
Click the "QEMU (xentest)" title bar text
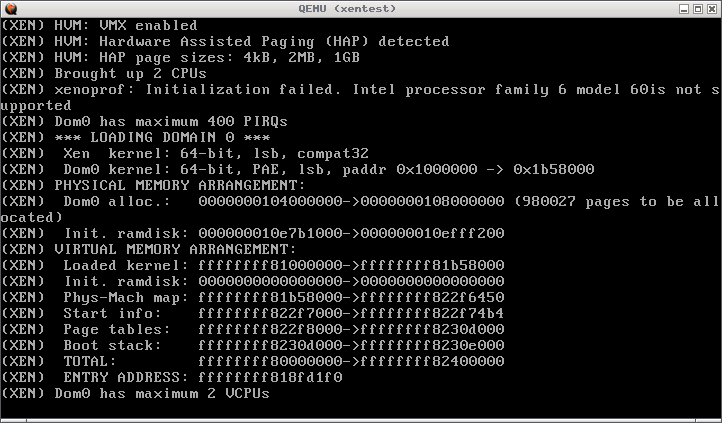pyautogui.click(x=360, y=8)
